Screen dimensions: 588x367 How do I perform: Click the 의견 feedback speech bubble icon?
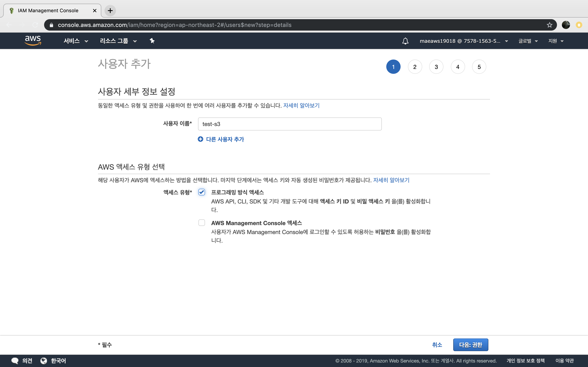(15, 361)
